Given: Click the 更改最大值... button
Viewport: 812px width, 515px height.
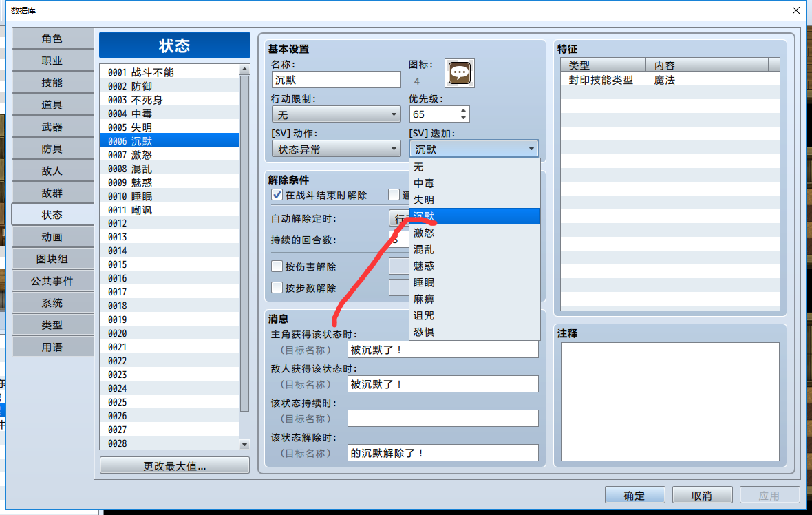Looking at the screenshot, I should [175, 465].
